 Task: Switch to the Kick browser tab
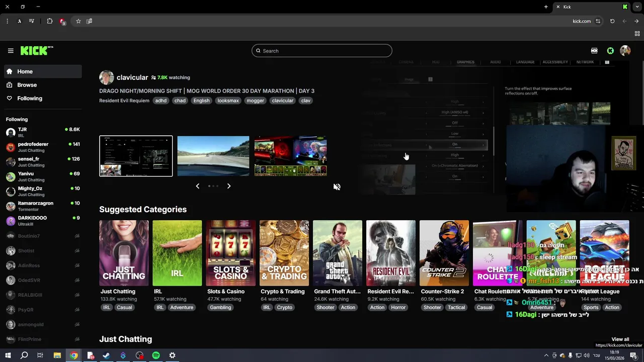pyautogui.click(x=592, y=7)
